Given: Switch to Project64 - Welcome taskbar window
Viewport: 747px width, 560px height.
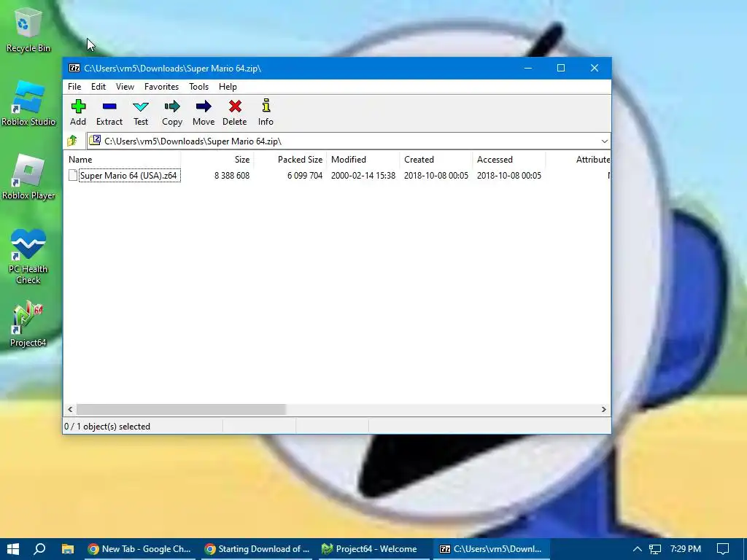Looking at the screenshot, I should pos(373,549).
